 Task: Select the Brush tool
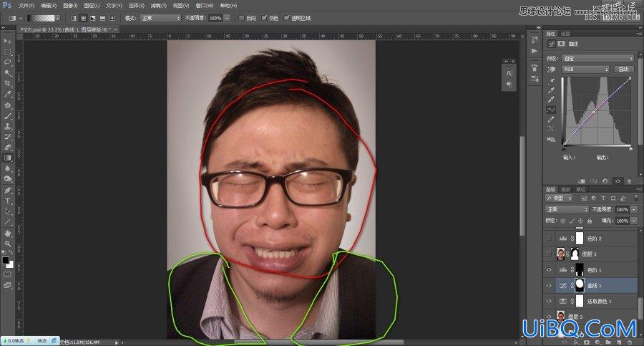pyautogui.click(x=7, y=116)
